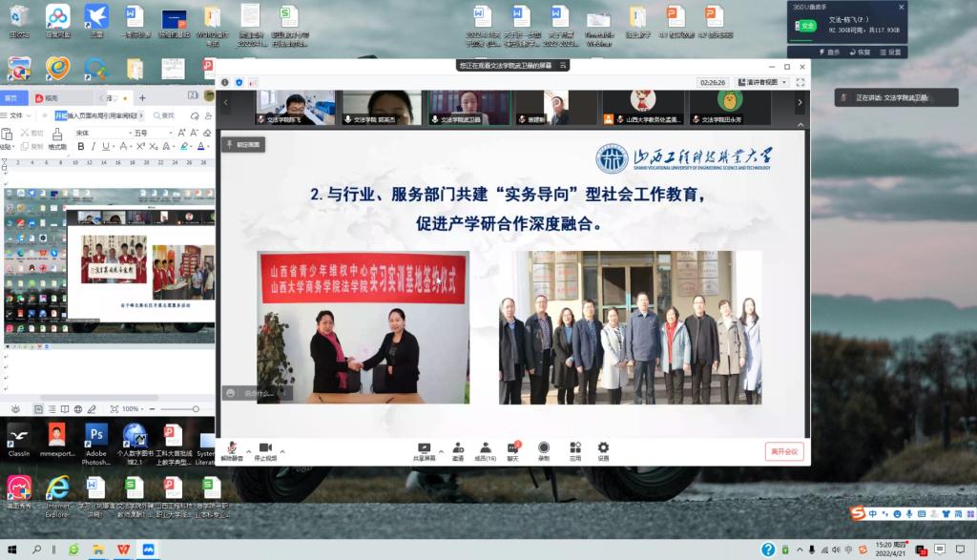Open the meeting apps icon

point(574,448)
